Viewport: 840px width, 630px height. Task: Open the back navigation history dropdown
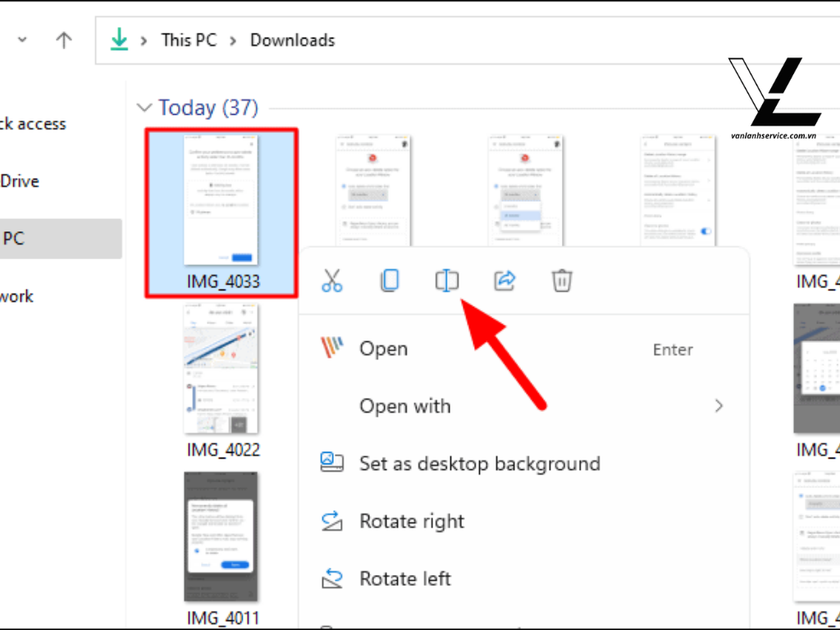(22, 39)
